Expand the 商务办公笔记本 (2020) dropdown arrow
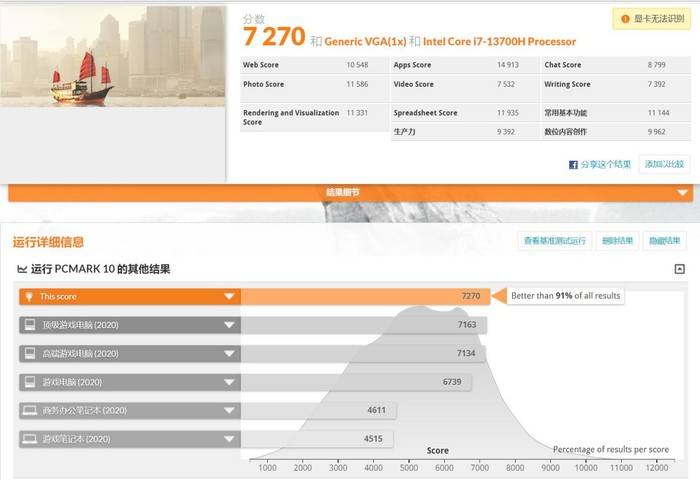The image size is (700, 480). click(229, 410)
